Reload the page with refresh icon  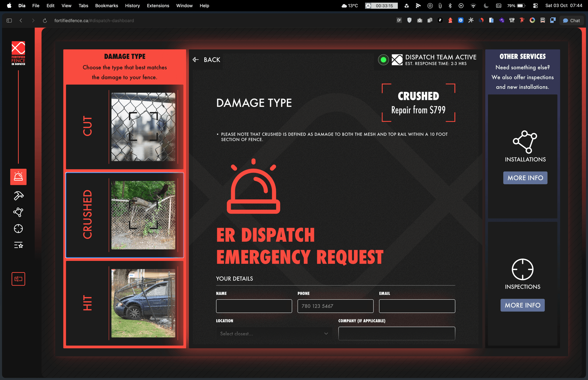[x=45, y=21]
